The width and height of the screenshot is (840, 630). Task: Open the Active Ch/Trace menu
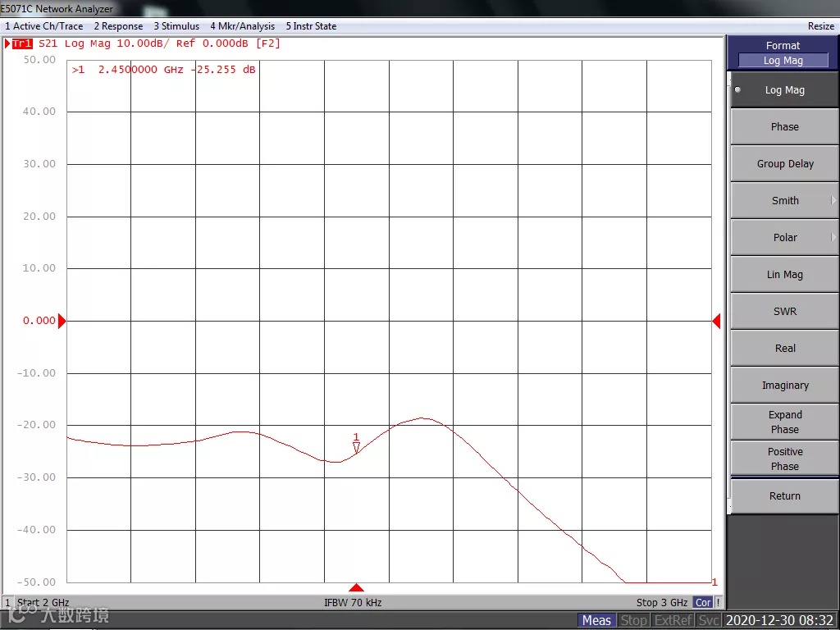pyautogui.click(x=44, y=25)
